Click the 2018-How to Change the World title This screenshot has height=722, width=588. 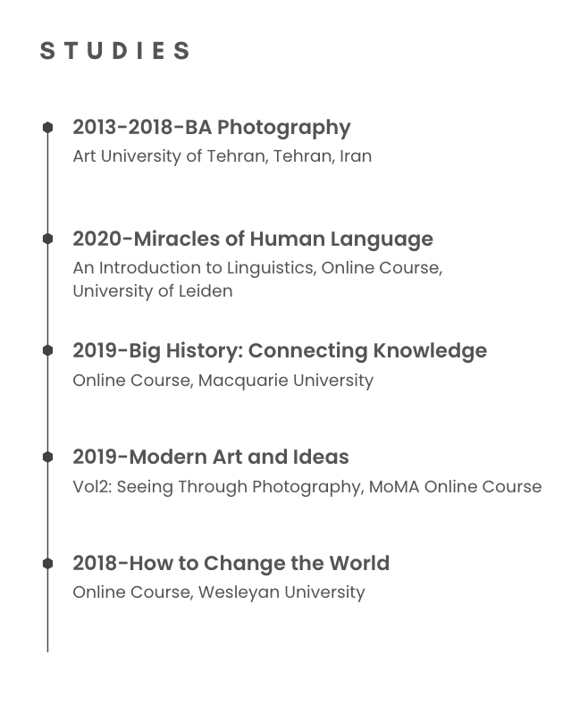point(231,564)
